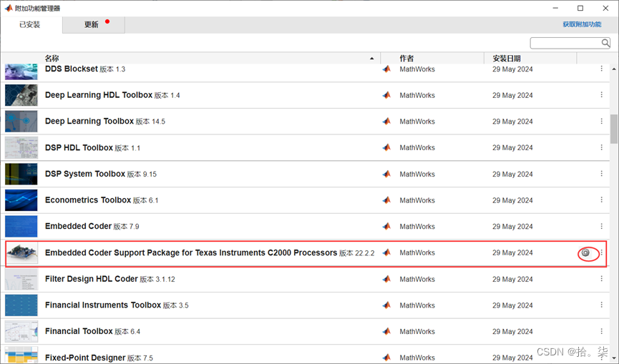Viewport: 619px width, 364px height.
Task: Switch to the 已安装 tab
Action: click(x=30, y=24)
